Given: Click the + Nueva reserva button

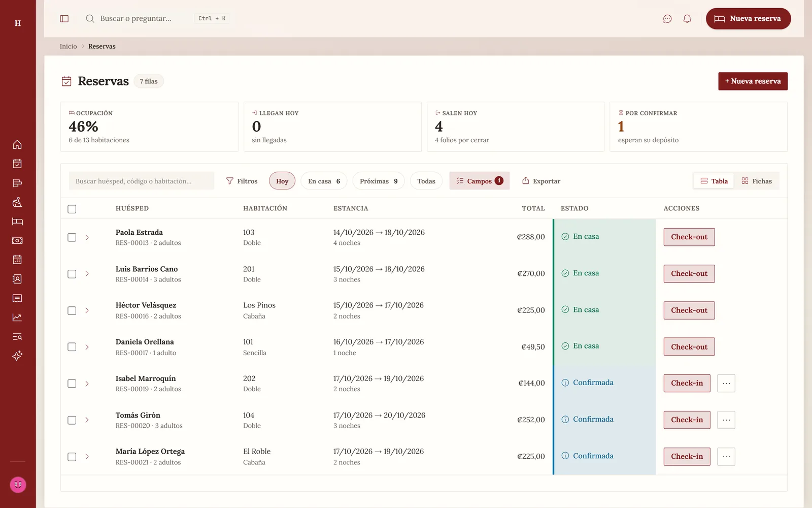Looking at the screenshot, I should pos(753,81).
